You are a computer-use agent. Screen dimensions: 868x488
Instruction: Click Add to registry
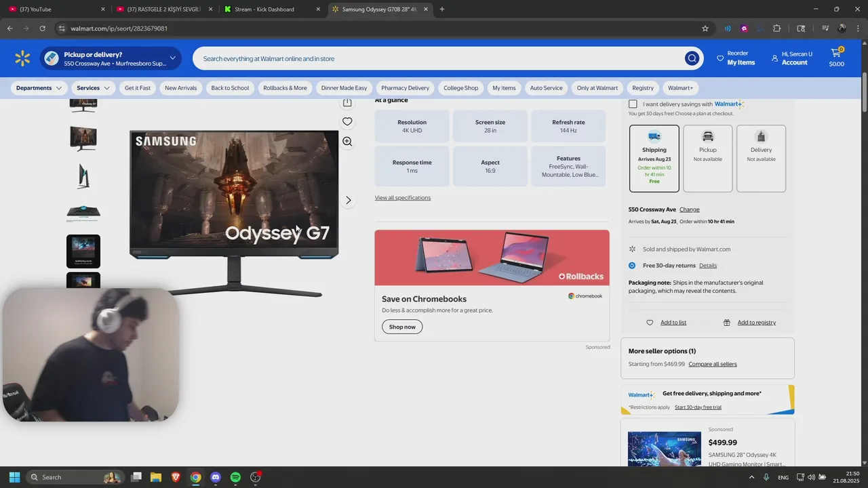(x=757, y=323)
